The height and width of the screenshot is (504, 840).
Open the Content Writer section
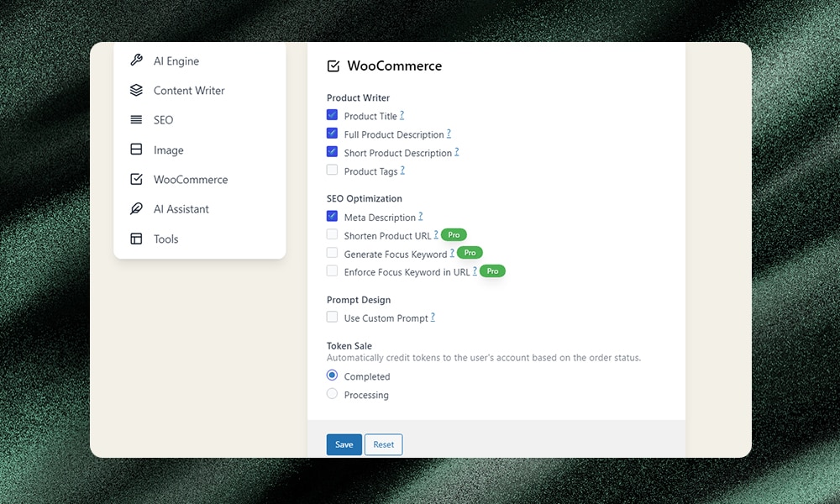189,90
